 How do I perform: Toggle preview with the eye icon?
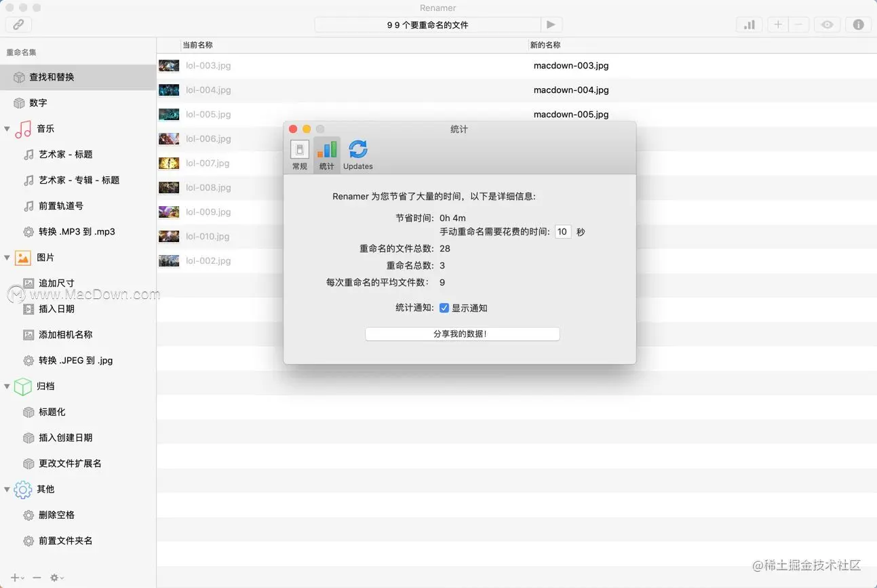[x=827, y=24]
